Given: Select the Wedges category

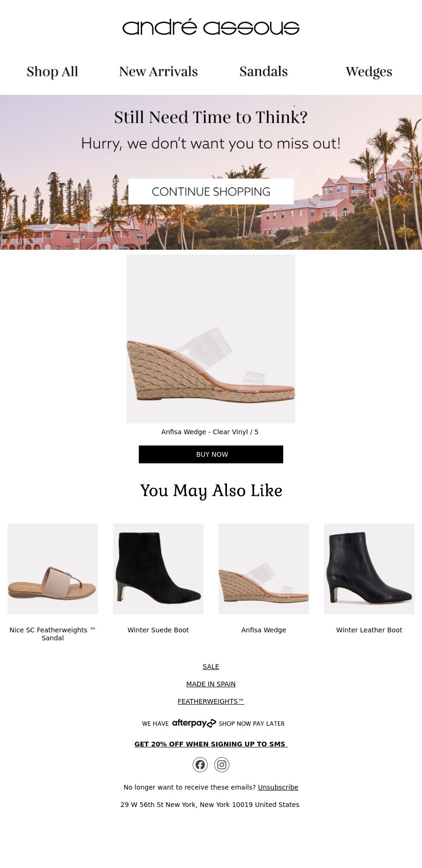Looking at the screenshot, I should [369, 72].
